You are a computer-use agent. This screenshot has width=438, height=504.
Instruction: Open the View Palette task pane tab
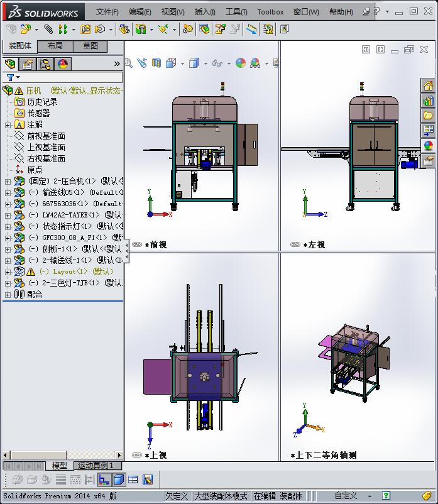tap(428, 130)
